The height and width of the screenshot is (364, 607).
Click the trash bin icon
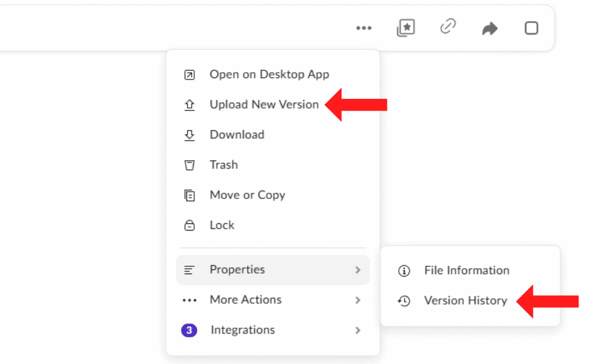coord(189,165)
